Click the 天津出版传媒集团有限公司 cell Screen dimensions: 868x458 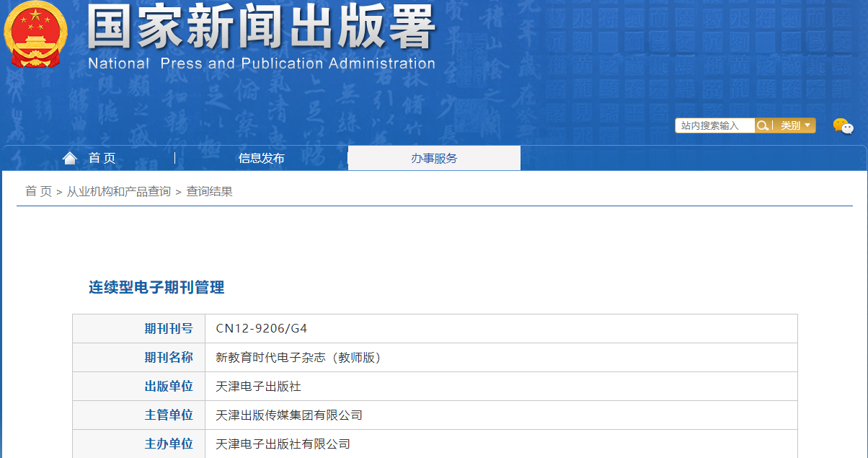[288, 415]
